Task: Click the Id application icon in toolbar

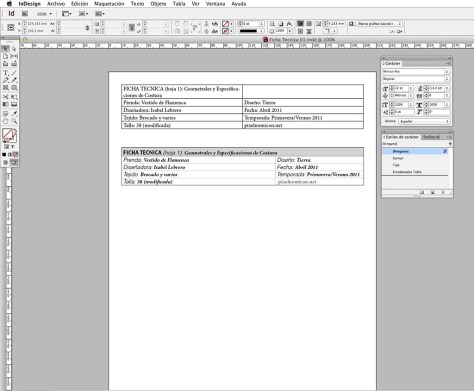Action: (11, 14)
